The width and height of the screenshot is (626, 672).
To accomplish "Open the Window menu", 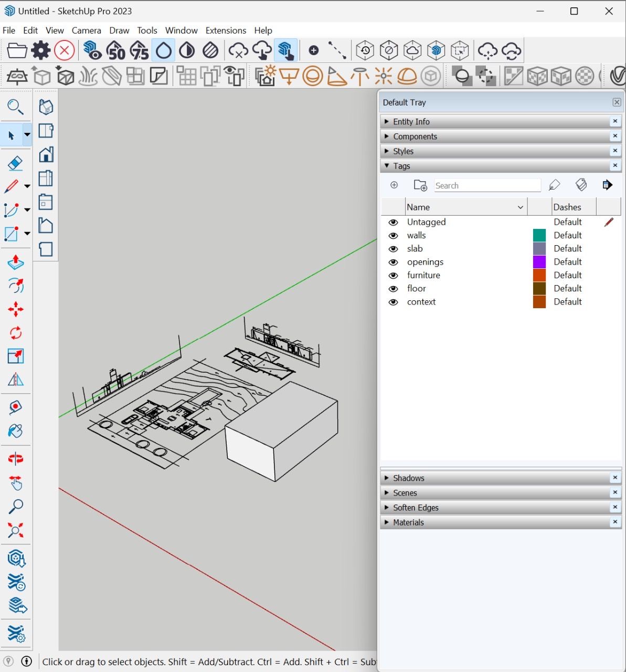I will pos(181,30).
